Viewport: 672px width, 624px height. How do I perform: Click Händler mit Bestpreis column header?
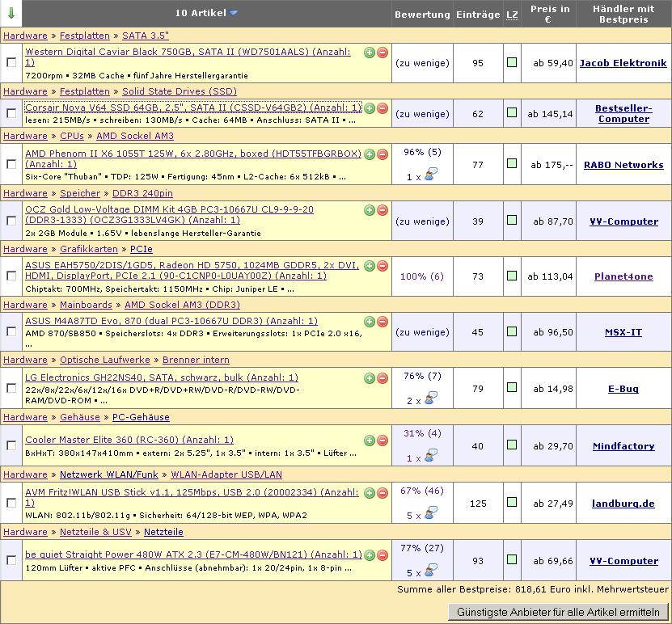pyautogui.click(x=623, y=14)
